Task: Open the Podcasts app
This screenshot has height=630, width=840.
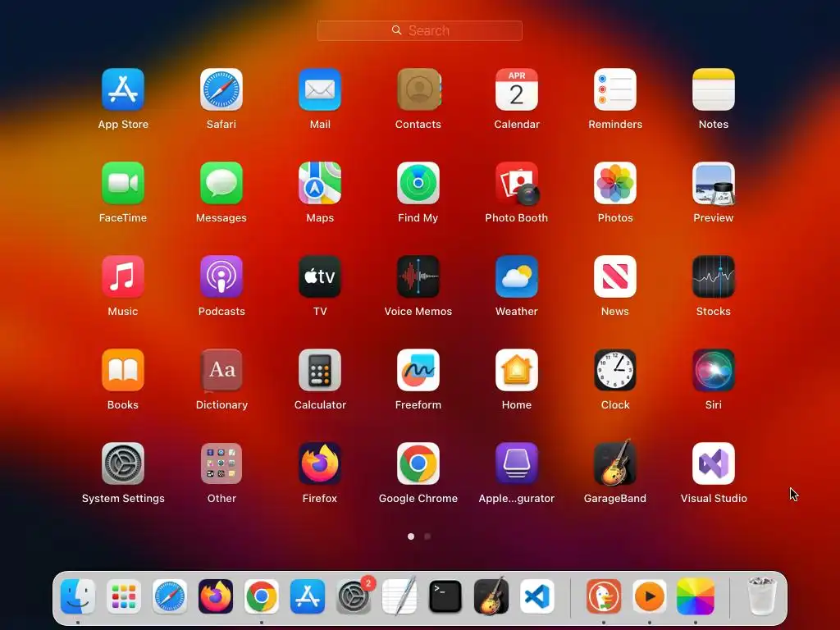Action: point(221,276)
